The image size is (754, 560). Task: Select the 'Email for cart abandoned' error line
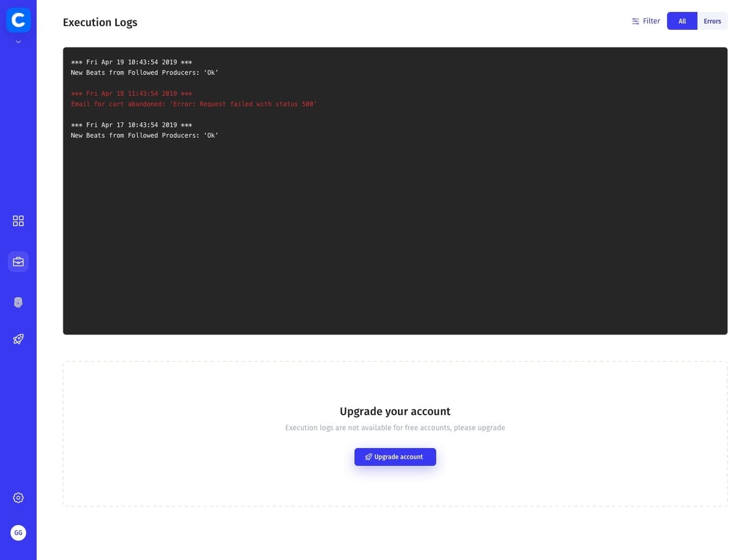[x=194, y=104]
